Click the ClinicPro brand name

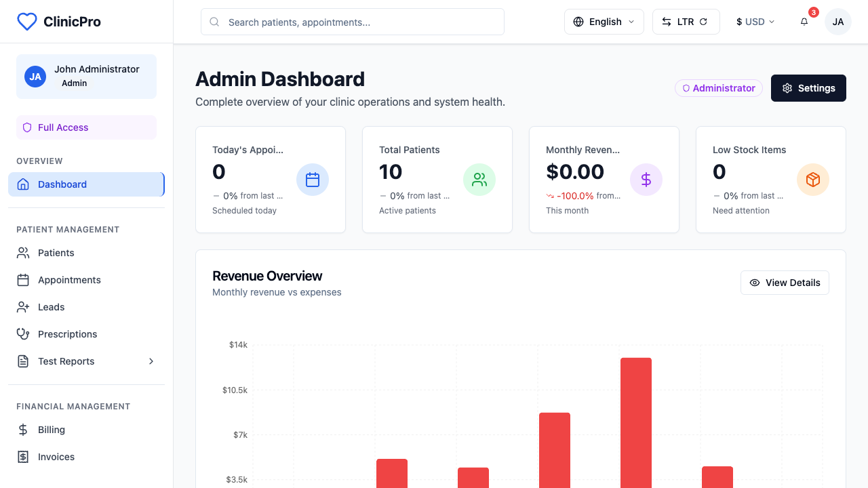click(x=72, y=22)
